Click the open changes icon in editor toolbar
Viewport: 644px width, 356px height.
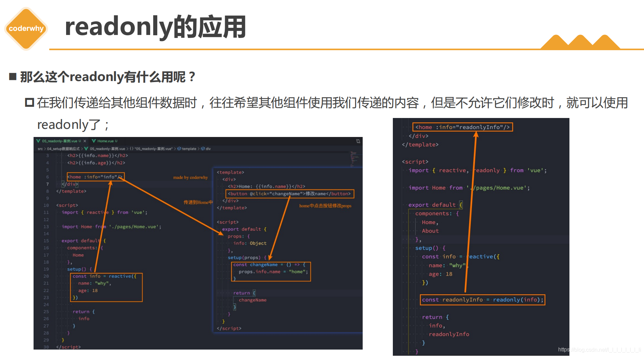(358, 141)
